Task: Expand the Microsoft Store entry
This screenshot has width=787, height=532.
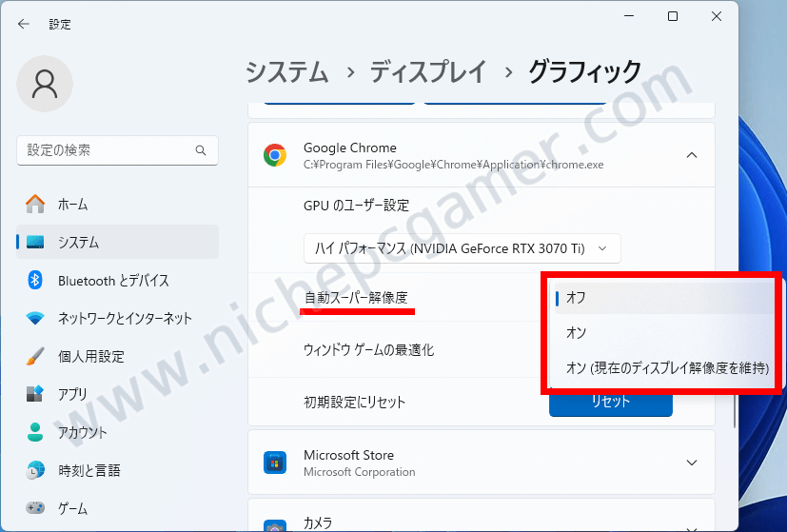Action: click(692, 463)
